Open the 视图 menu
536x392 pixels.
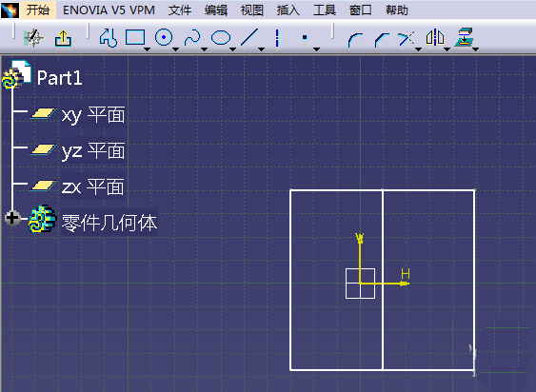pyautogui.click(x=252, y=10)
